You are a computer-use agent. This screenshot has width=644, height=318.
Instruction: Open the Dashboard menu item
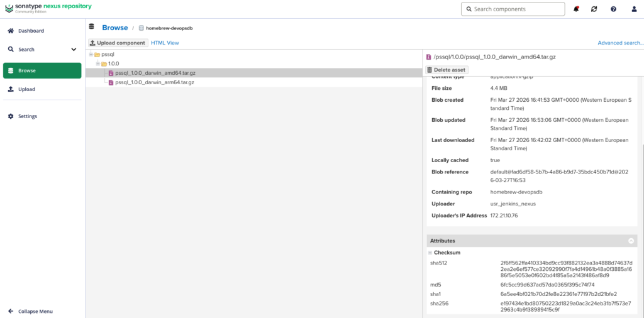[x=31, y=31]
